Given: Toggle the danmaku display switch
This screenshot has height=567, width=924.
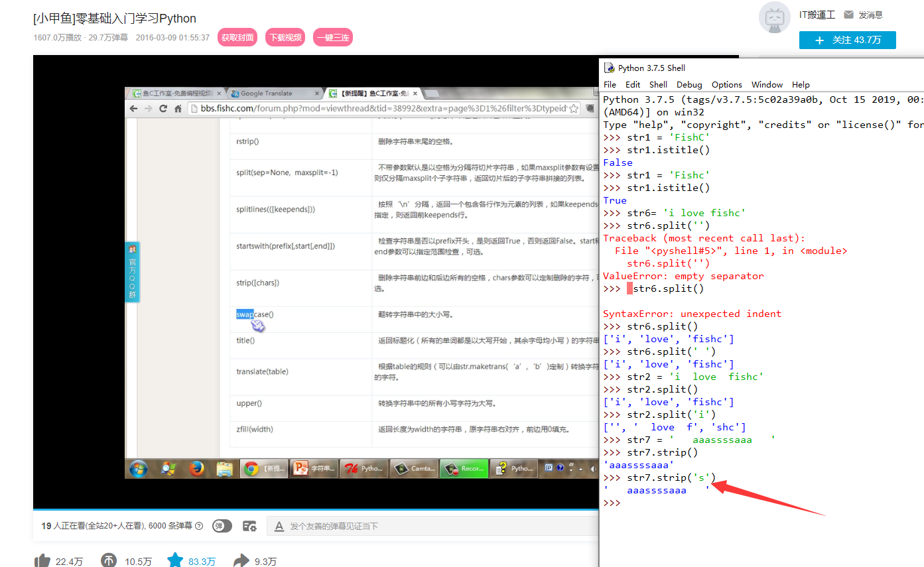Looking at the screenshot, I should [222, 526].
